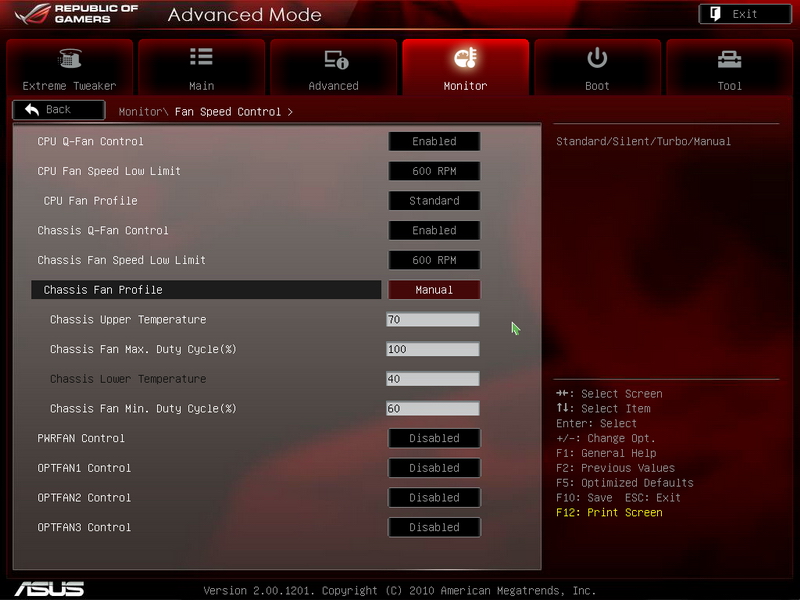This screenshot has height=600, width=800.
Task: Toggle PWRFAN Control Disabled value
Action: point(434,438)
